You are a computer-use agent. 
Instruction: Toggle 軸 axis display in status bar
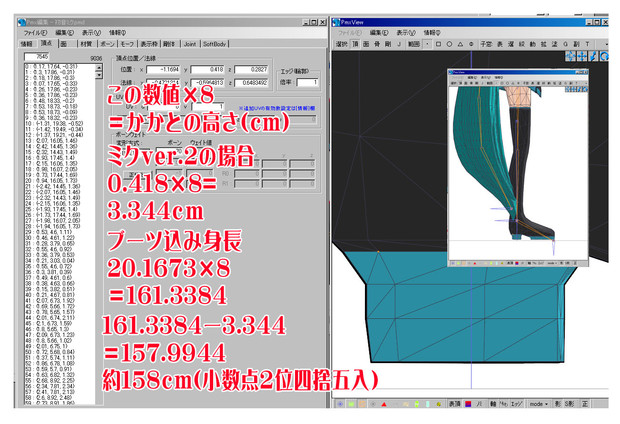[x=493, y=404]
